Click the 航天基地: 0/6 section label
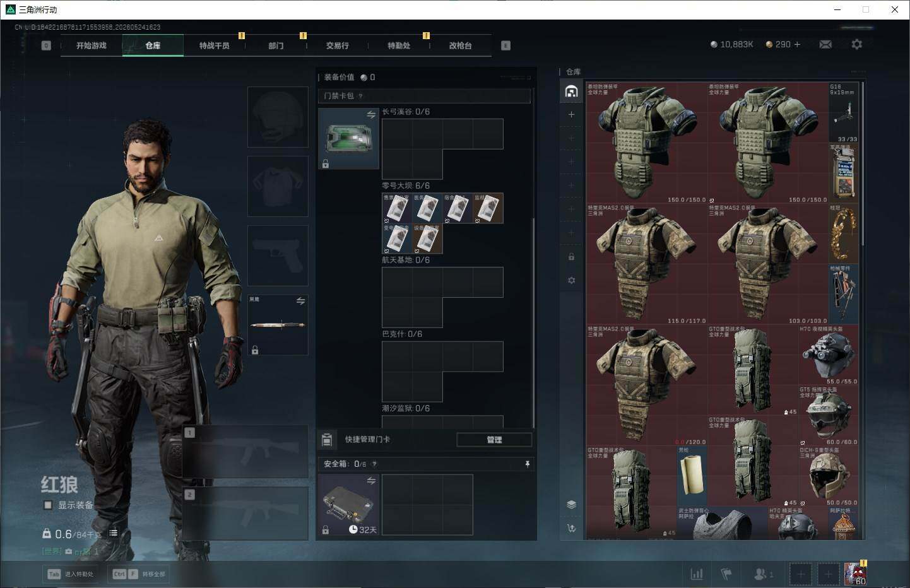This screenshot has width=910, height=588. 406,260
